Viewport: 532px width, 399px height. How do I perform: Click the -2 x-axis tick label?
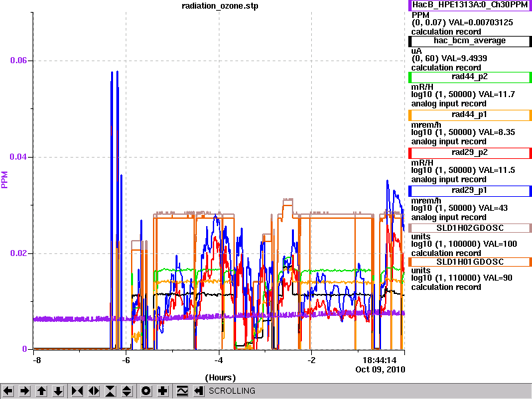coord(311,360)
